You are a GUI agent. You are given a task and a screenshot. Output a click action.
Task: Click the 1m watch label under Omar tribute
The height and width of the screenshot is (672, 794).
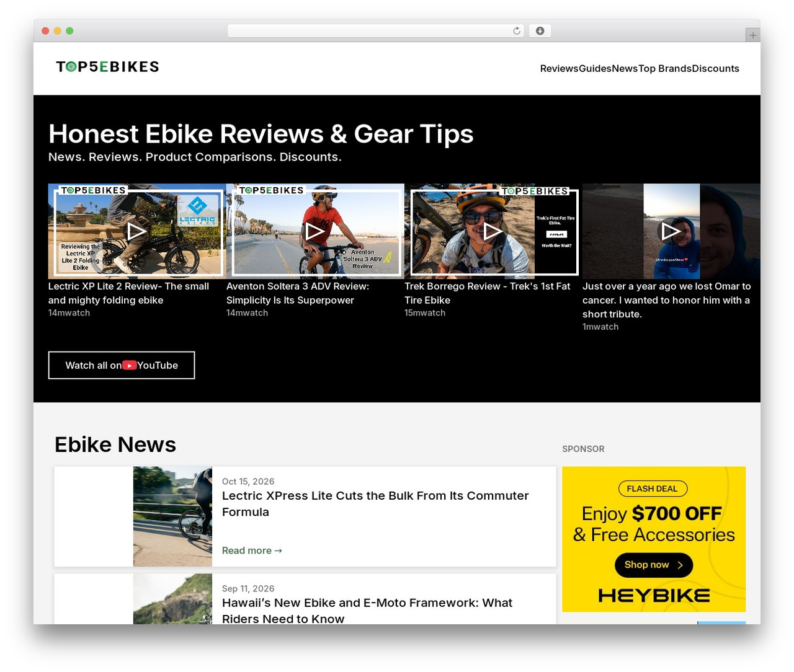tap(600, 327)
